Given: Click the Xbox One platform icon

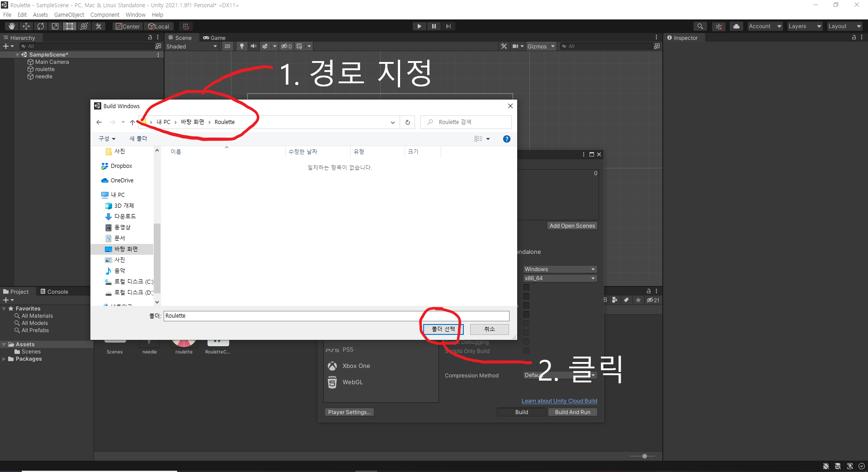Looking at the screenshot, I should point(332,366).
